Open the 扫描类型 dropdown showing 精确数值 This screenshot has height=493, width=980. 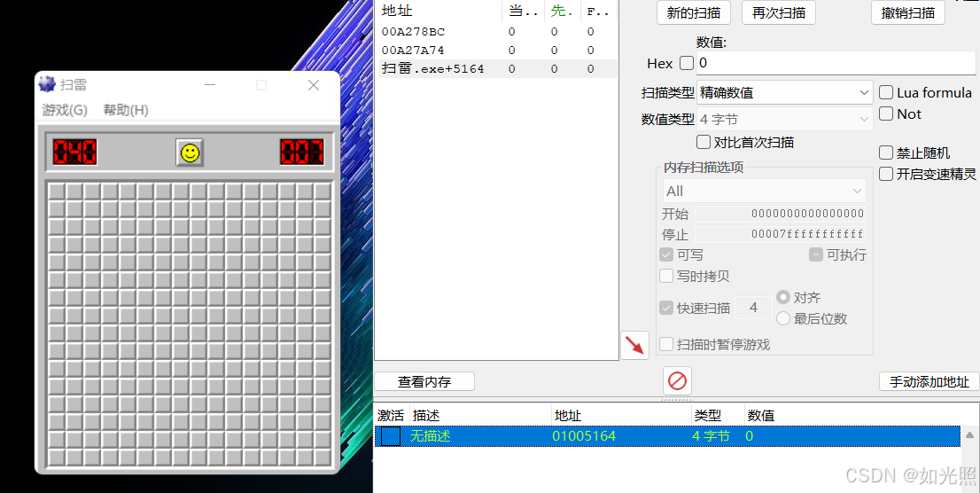click(785, 92)
